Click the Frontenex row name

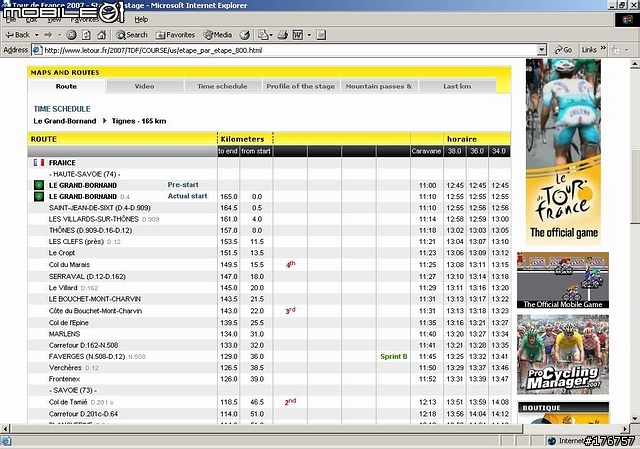pos(64,379)
